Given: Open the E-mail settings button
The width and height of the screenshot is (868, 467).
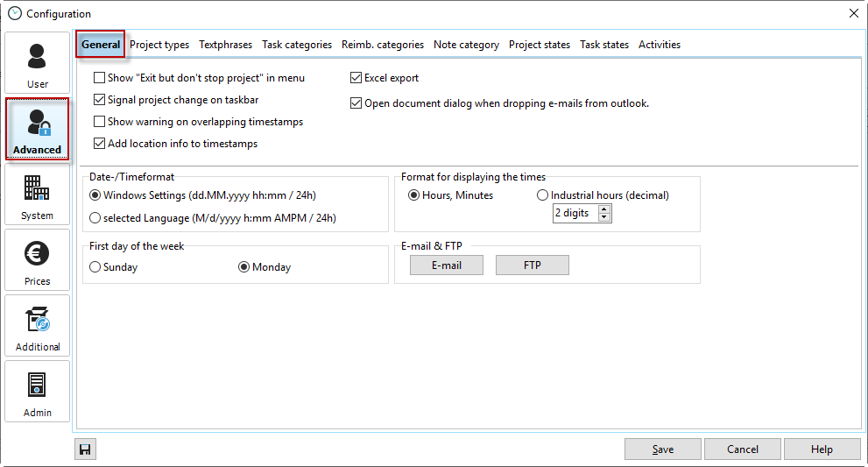Looking at the screenshot, I should [446, 265].
